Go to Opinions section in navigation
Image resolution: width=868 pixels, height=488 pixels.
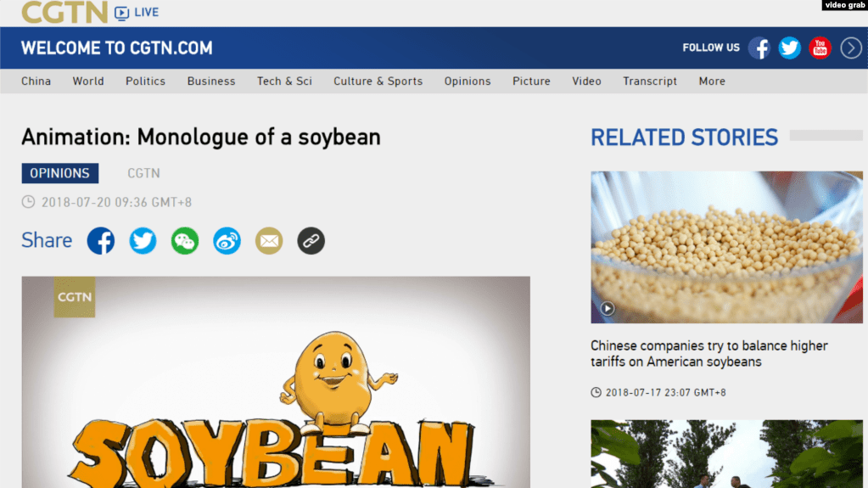pyautogui.click(x=468, y=81)
